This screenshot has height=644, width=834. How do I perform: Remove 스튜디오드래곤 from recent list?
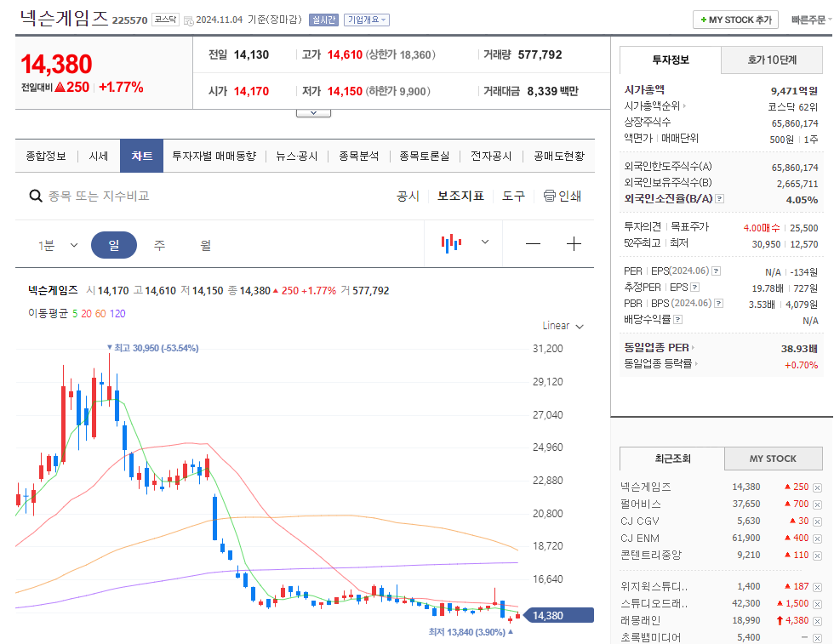[818, 604]
